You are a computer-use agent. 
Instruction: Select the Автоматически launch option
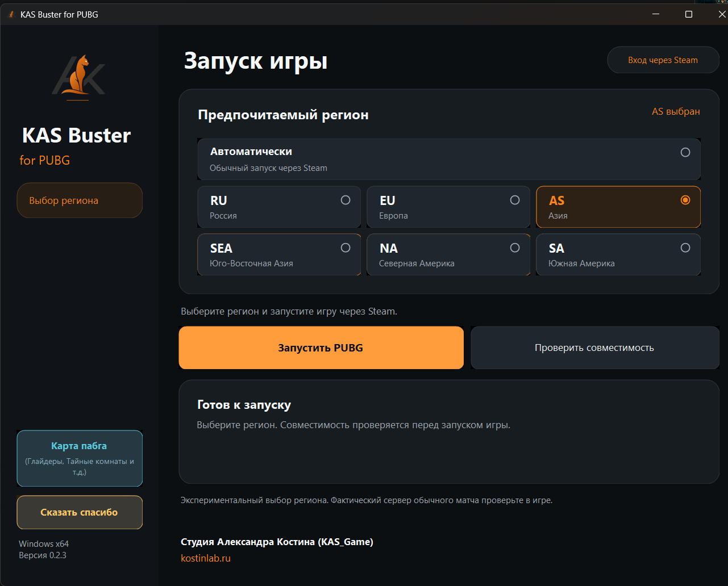(x=449, y=160)
